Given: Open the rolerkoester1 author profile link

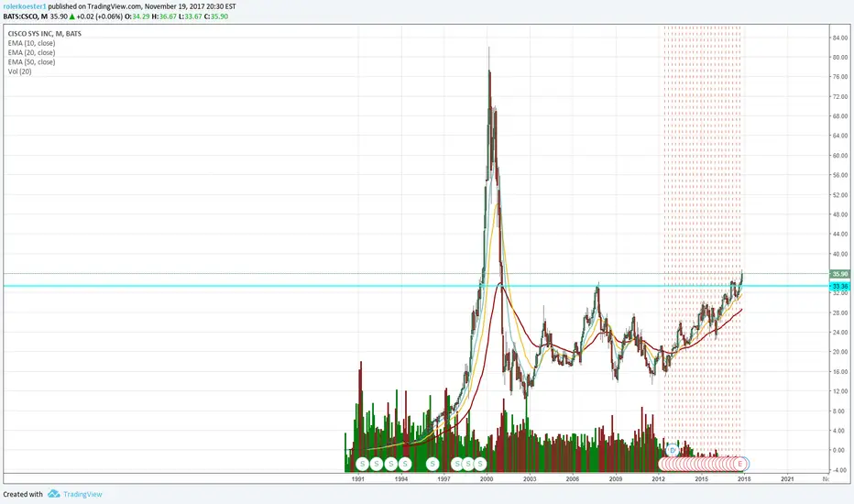Looking at the screenshot, I should click(25, 6).
